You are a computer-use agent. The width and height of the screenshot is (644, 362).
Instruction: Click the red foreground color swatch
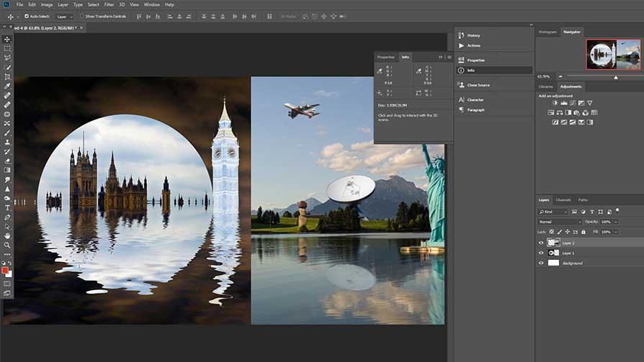pos(4,270)
